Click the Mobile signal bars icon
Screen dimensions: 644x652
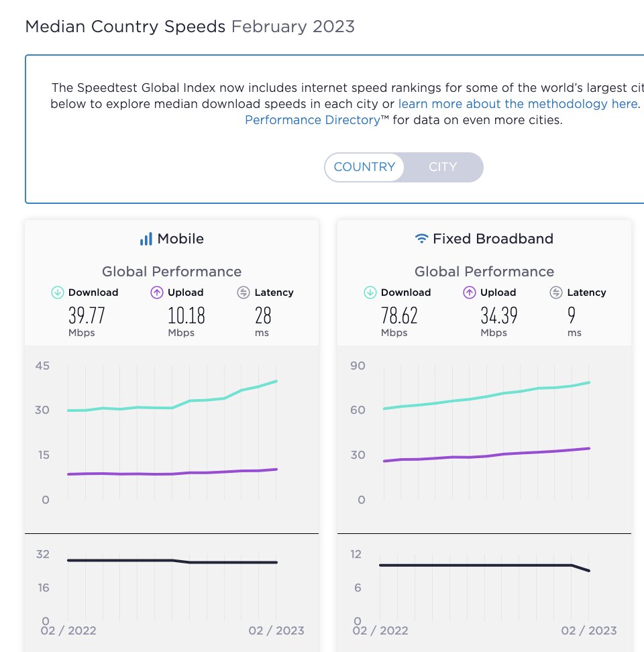pyautogui.click(x=146, y=239)
